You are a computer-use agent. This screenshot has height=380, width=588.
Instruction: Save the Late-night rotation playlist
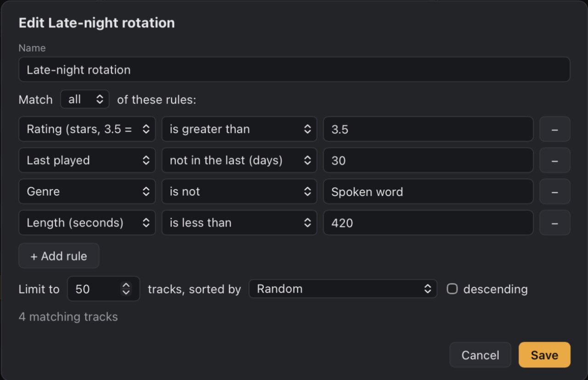pyautogui.click(x=544, y=355)
